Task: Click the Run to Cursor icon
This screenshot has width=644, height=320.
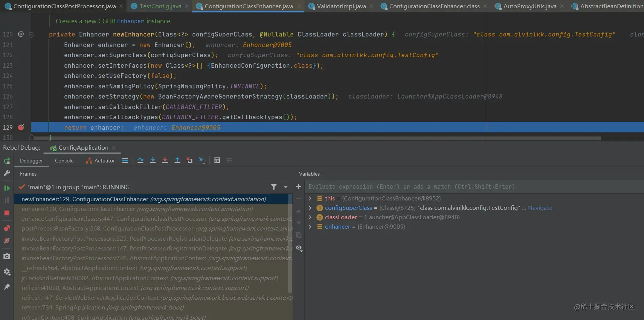Action: click(x=202, y=161)
